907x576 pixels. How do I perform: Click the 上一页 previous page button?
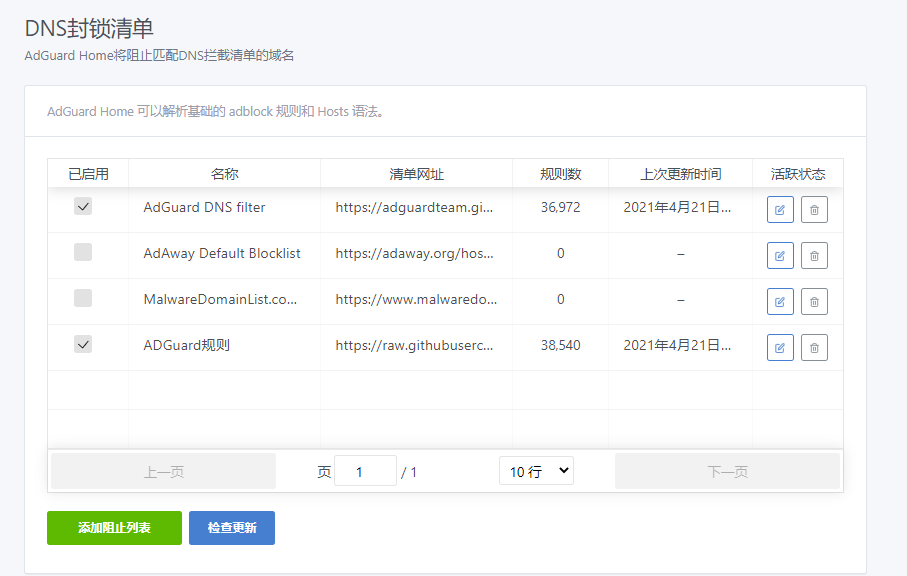pyautogui.click(x=164, y=471)
